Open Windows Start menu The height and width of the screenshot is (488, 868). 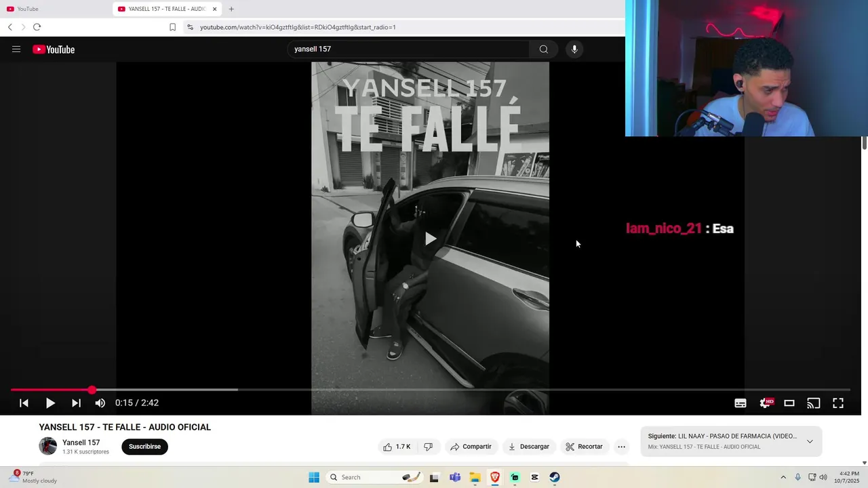[x=314, y=477]
